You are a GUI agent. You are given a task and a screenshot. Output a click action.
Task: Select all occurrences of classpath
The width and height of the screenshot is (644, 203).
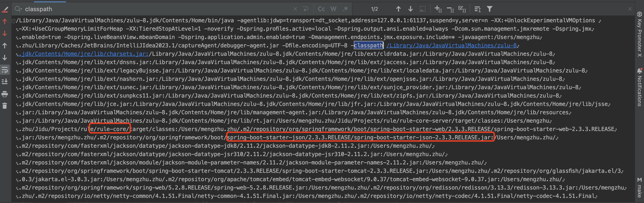[462, 9]
